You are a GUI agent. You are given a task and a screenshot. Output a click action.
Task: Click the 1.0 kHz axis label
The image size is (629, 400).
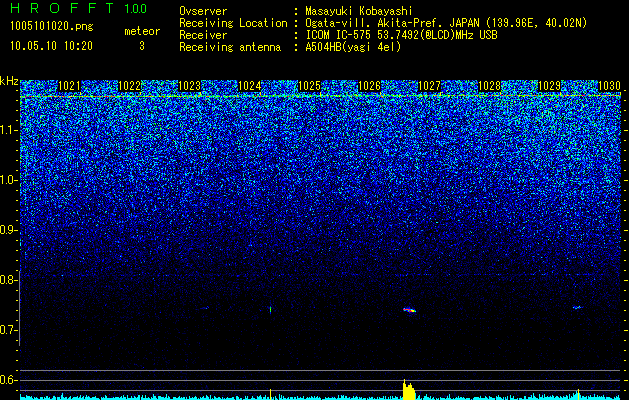[x=8, y=181]
